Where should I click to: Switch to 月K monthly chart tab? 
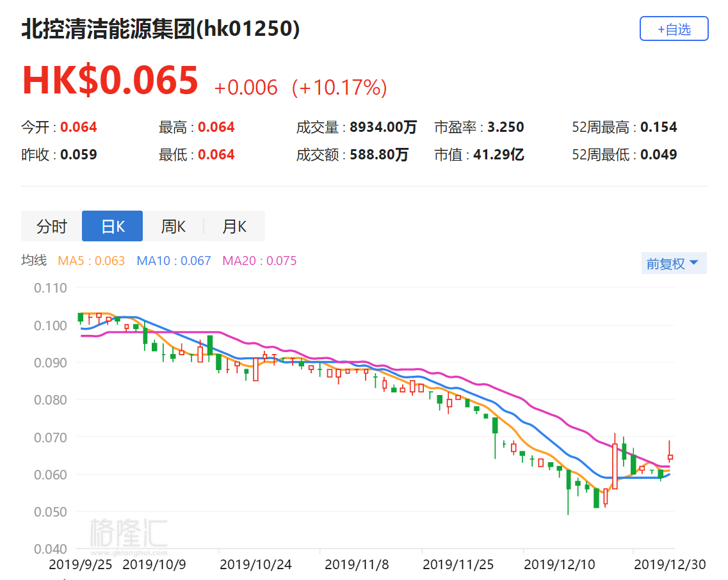pyautogui.click(x=234, y=226)
